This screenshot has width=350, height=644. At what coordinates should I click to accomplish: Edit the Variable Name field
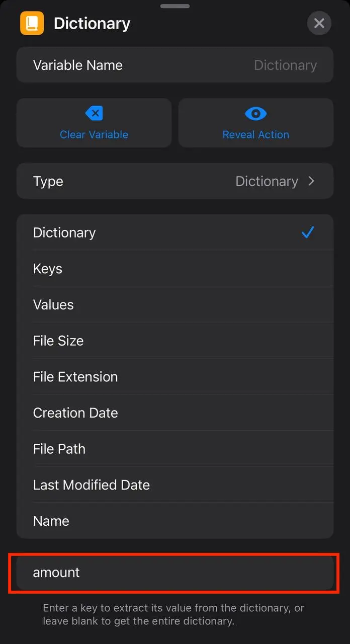(x=174, y=65)
